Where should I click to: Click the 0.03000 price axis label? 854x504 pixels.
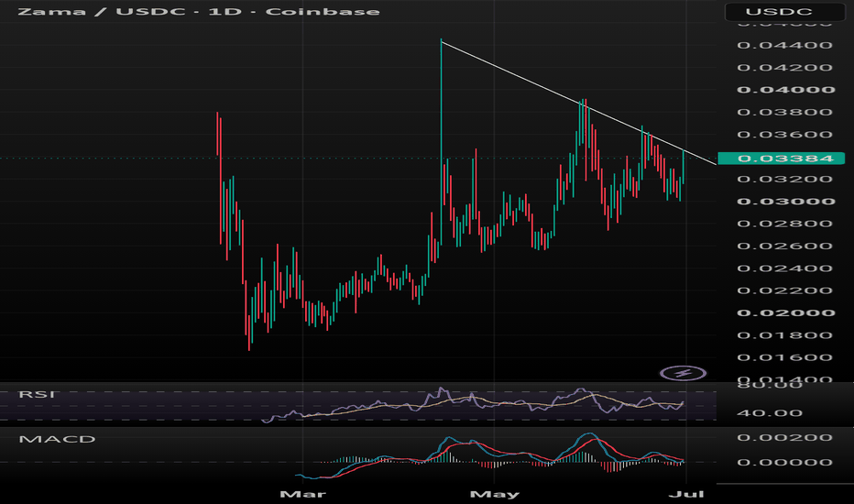[786, 202]
